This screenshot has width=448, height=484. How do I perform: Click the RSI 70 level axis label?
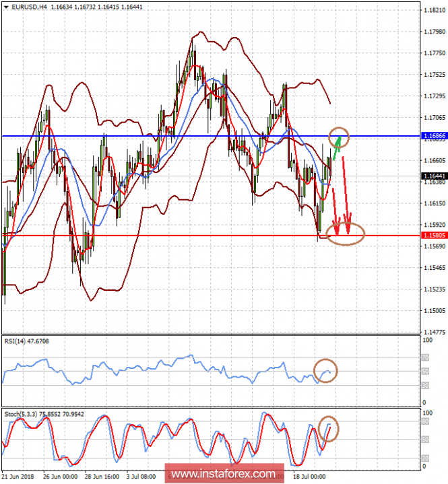pos(425,358)
